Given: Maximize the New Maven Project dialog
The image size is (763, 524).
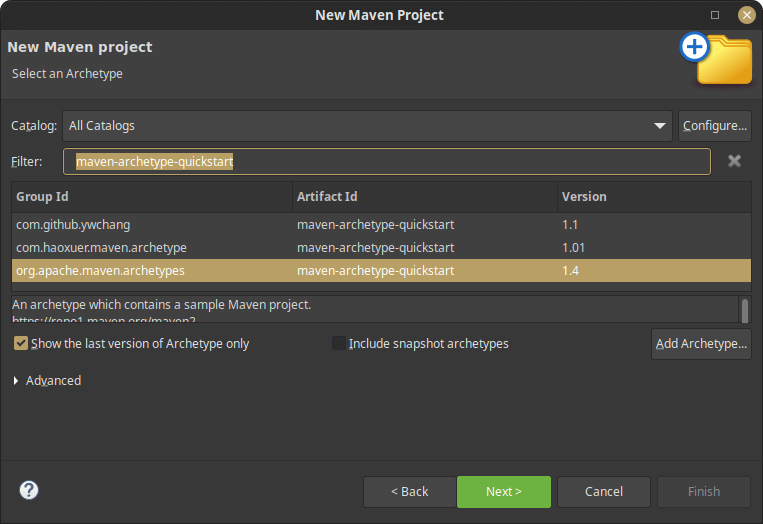Looking at the screenshot, I should [x=715, y=15].
